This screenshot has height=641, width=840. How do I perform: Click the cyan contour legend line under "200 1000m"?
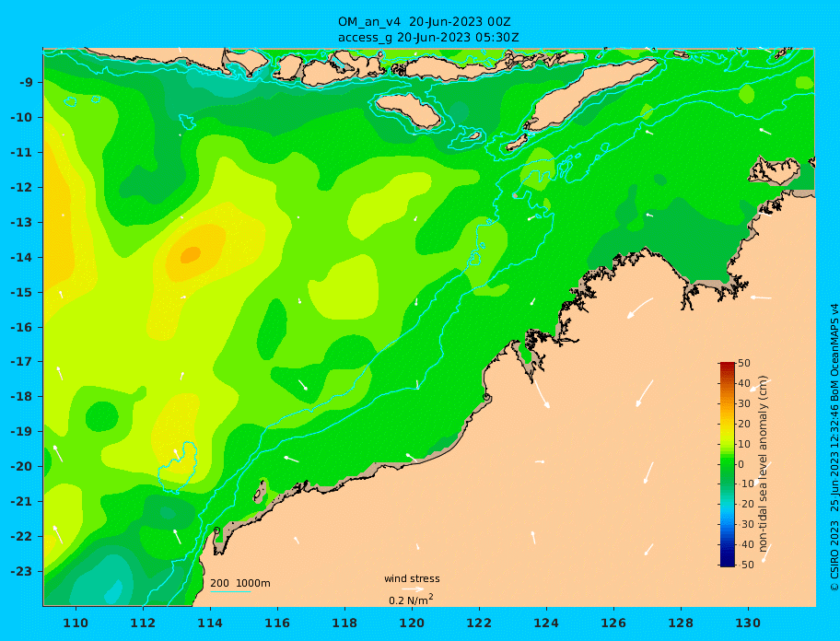230,592
